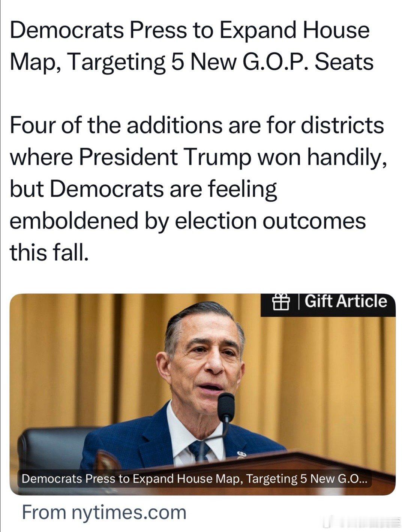The width and height of the screenshot is (405, 532).
Task: Click the gift box icon
Action: [280, 302]
